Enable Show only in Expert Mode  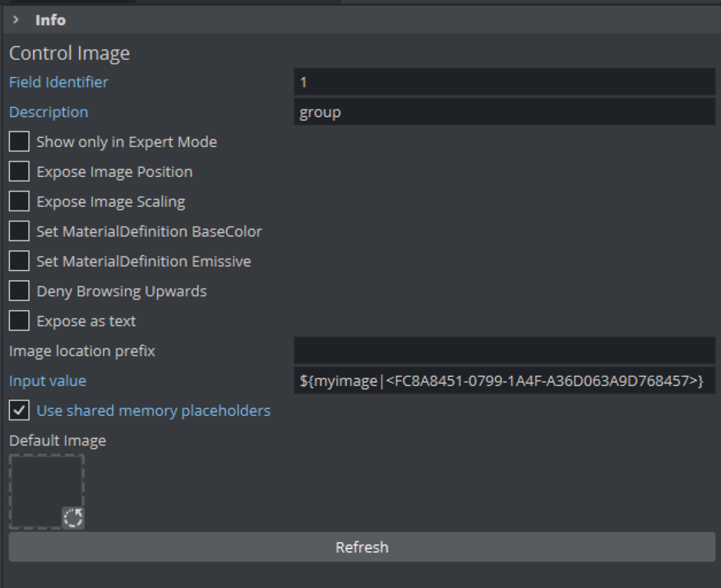coord(19,142)
